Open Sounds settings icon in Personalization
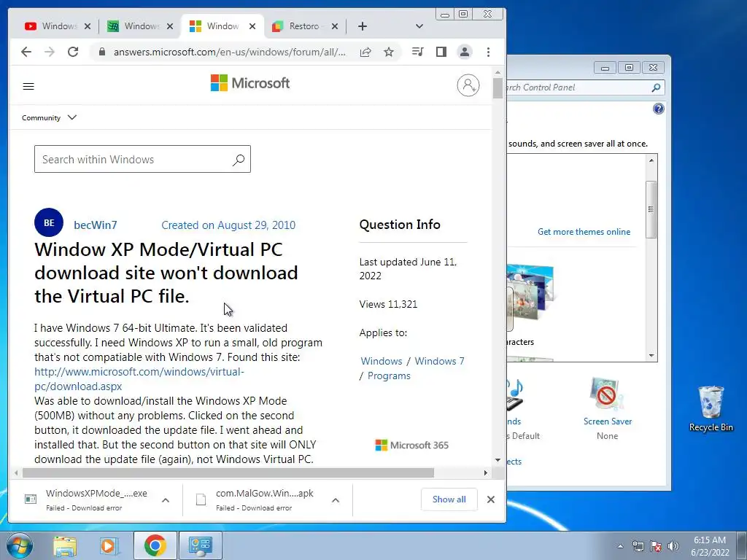This screenshot has height=560, width=747. click(514, 395)
